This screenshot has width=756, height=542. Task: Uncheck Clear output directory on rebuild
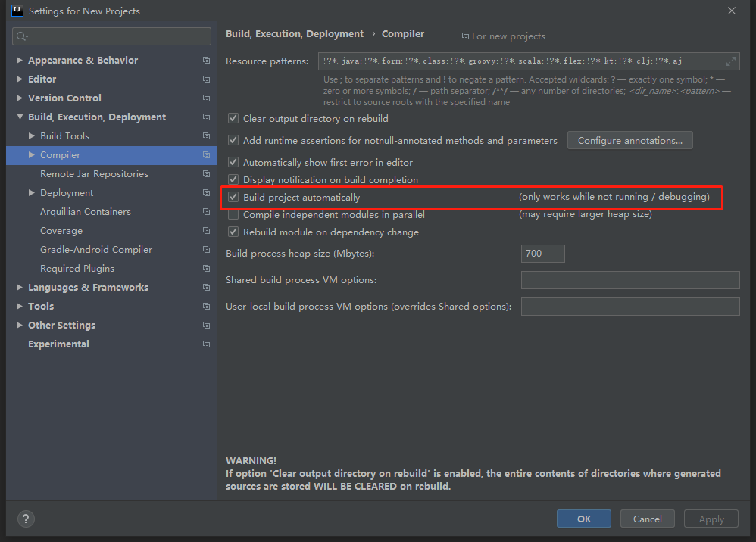coord(233,118)
